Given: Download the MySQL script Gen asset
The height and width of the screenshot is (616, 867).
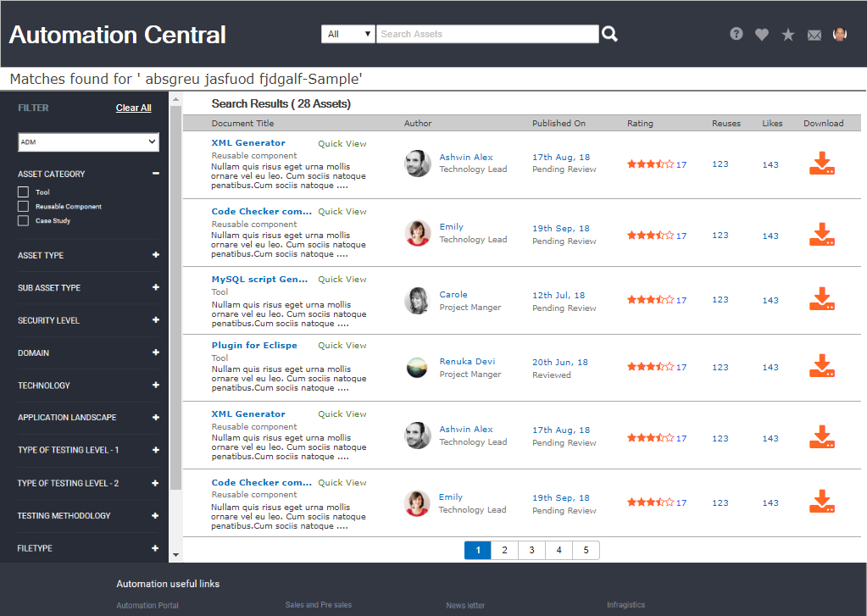Looking at the screenshot, I should point(822,299).
